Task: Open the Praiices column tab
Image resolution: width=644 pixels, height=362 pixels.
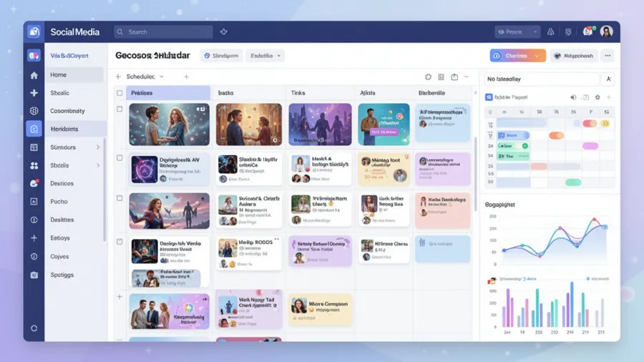Action: point(168,93)
